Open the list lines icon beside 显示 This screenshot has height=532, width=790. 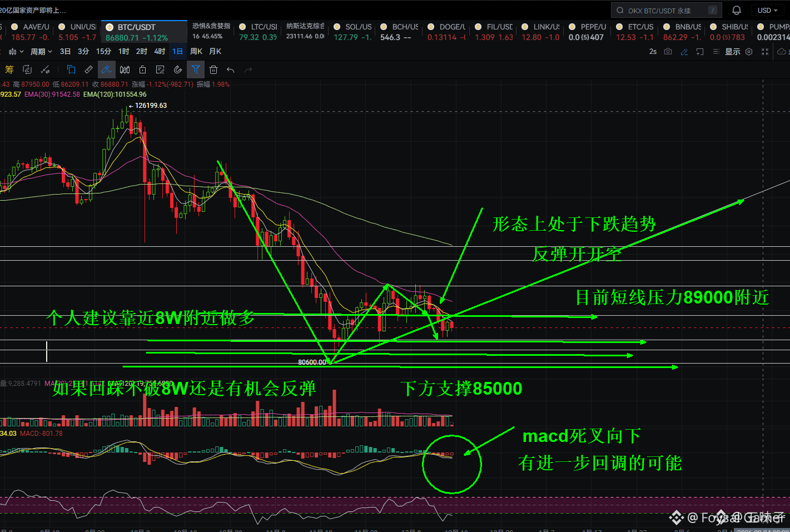[x=716, y=52]
